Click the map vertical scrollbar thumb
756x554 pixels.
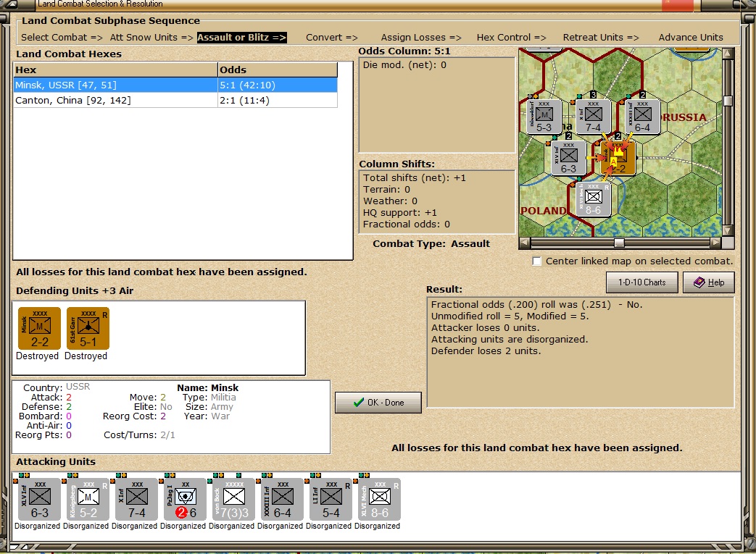point(728,101)
